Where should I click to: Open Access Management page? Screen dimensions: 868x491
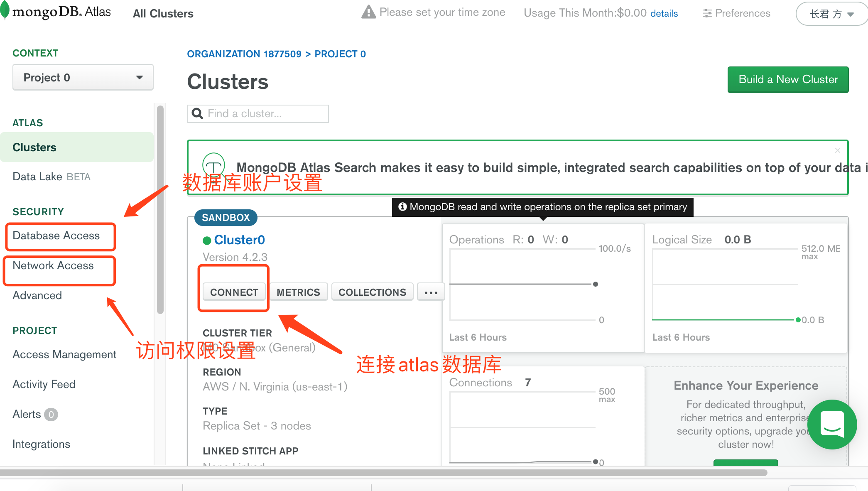[64, 354]
